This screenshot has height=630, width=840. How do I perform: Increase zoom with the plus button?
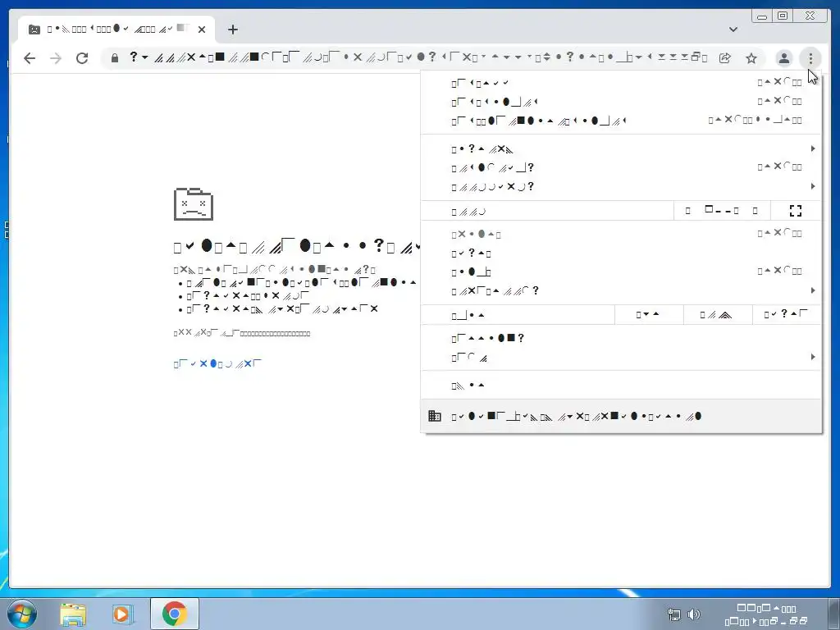755,211
